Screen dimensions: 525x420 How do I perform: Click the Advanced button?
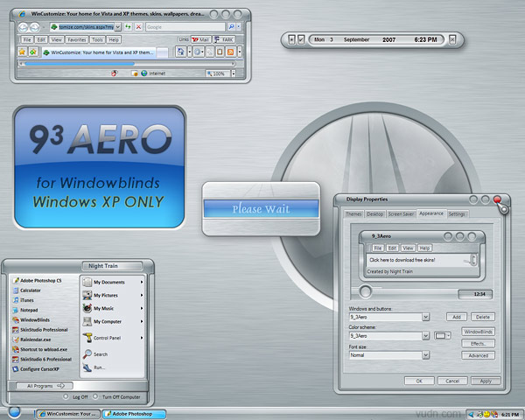[x=478, y=356]
